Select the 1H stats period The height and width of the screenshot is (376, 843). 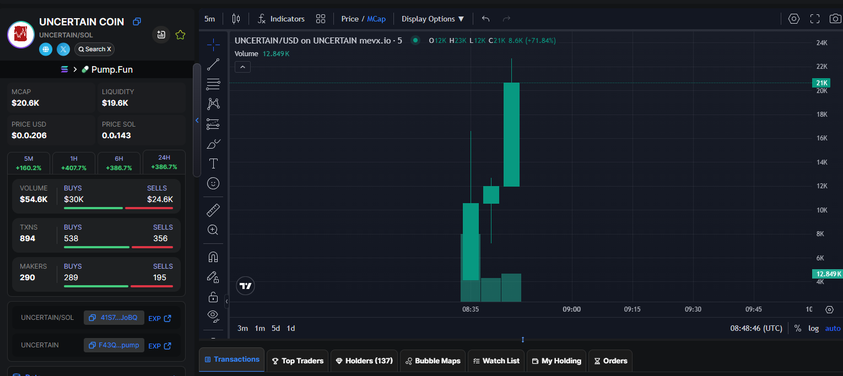click(74, 164)
